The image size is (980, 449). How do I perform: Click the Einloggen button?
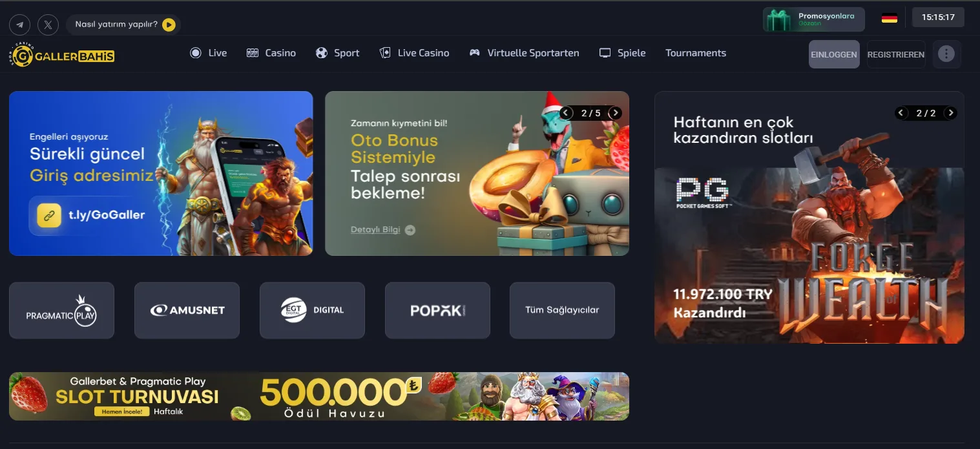834,54
